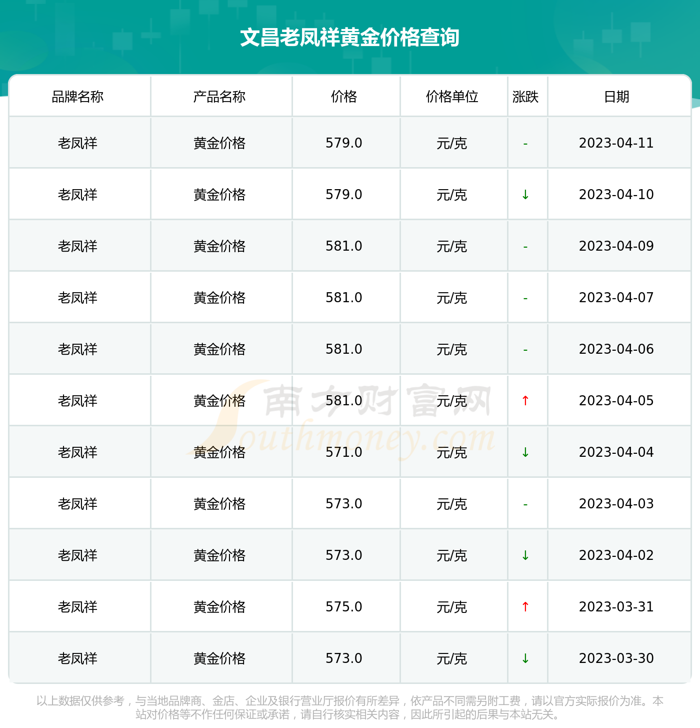Click the red up arrow for 2023-04-05
The height and width of the screenshot is (728, 700).
tap(525, 401)
